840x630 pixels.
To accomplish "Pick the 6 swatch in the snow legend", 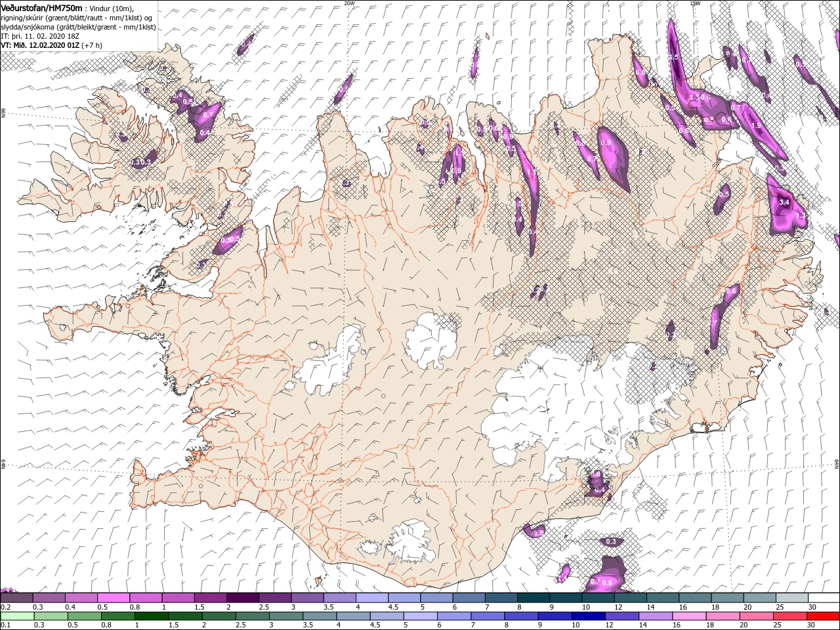I will 469,597.
